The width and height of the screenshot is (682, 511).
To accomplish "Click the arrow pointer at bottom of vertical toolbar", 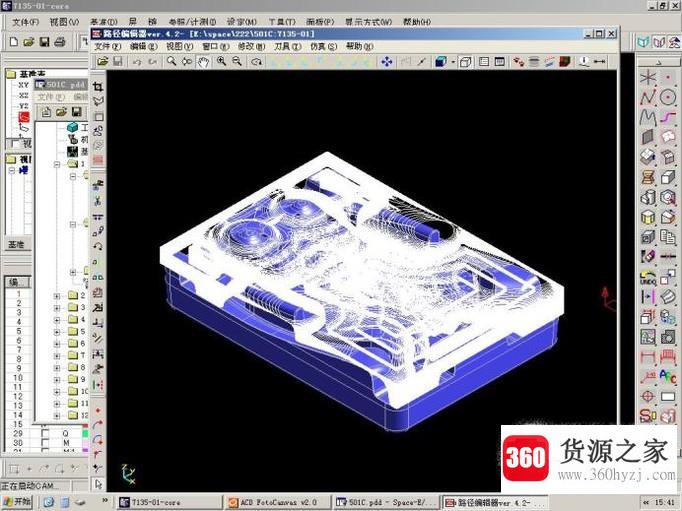I will (x=98, y=484).
